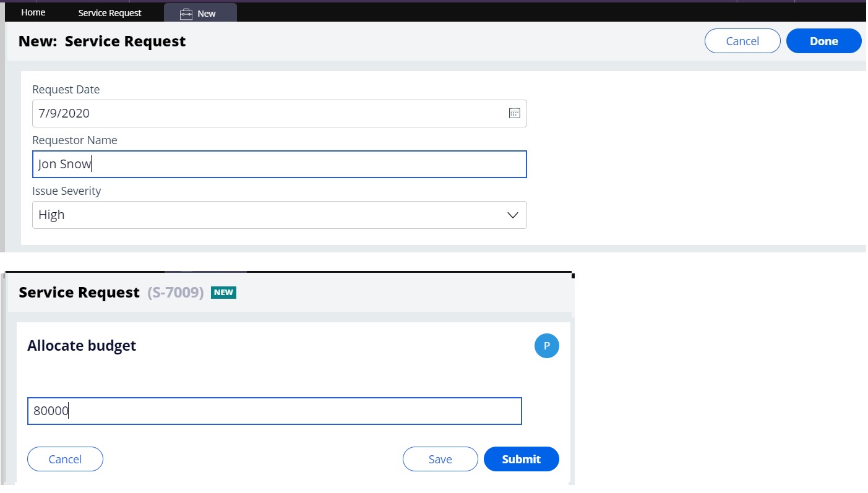Select the Request Date text field
The height and width of the screenshot is (493, 868).
pyautogui.click(x=266, y=113)
